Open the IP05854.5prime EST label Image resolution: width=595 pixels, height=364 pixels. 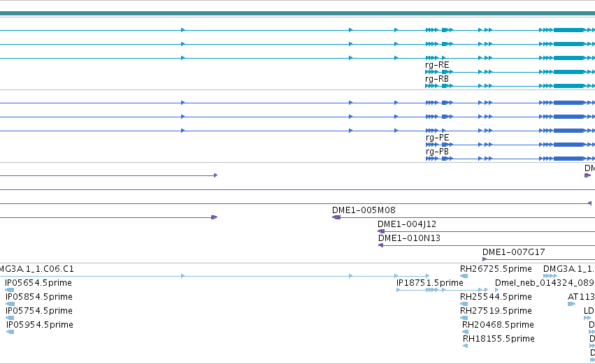39,297
